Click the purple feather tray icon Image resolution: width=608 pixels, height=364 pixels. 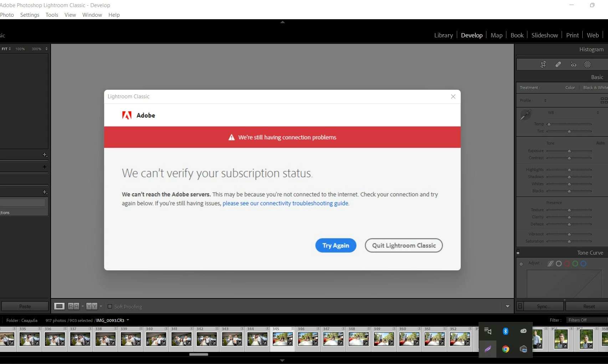tap(487, 349)
